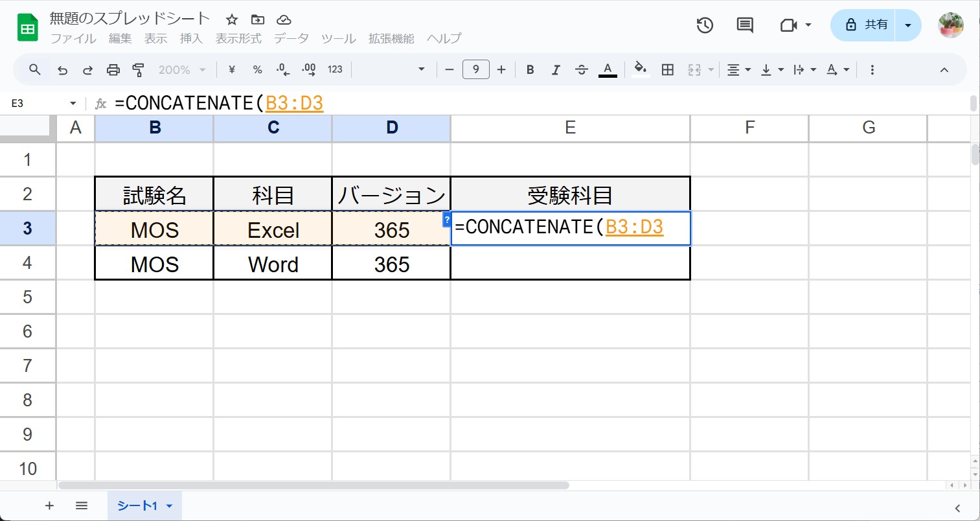Activate the paint format tool
Image resolution: width=980 pixels, height=521 pixels.
pos(138,69)
